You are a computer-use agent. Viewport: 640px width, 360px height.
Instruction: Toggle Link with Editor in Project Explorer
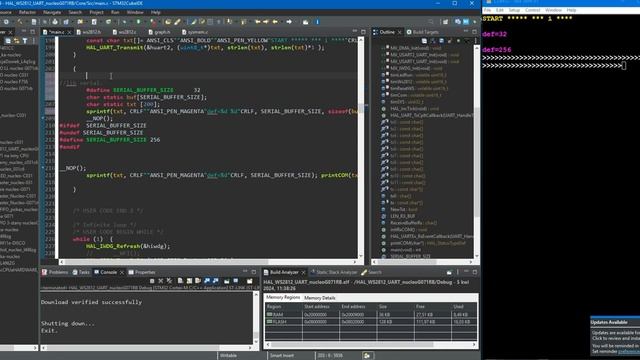tap(16, 41)
